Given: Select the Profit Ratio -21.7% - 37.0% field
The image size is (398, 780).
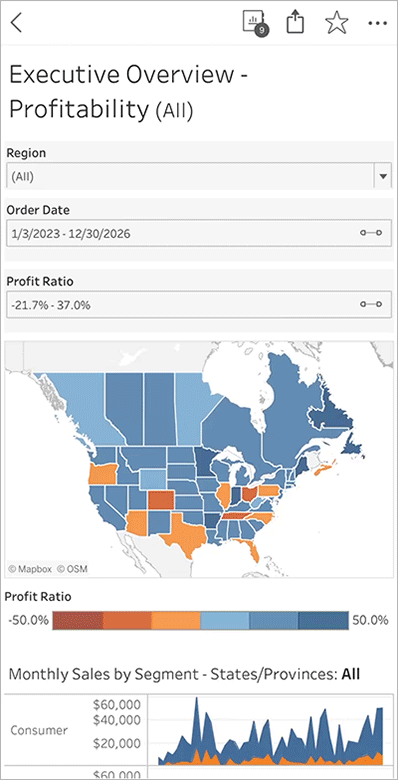Looking at the screenshot, I should coord(199,304).
